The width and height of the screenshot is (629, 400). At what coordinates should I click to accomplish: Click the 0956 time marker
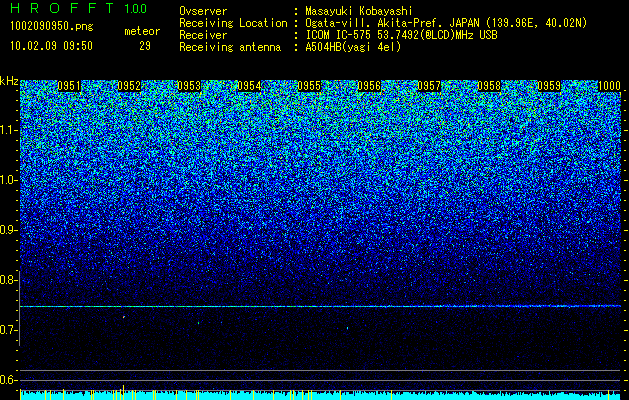coord(369,86)
